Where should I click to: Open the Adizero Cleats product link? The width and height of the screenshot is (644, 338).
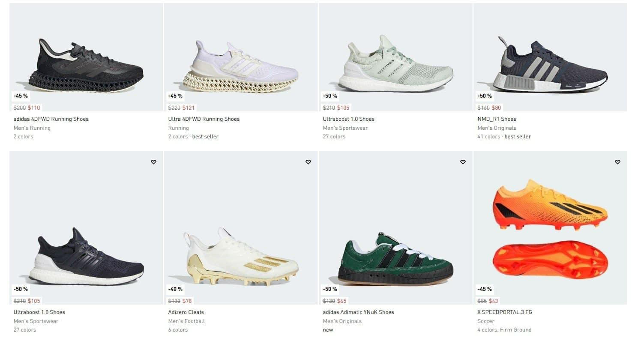[186, 312]
